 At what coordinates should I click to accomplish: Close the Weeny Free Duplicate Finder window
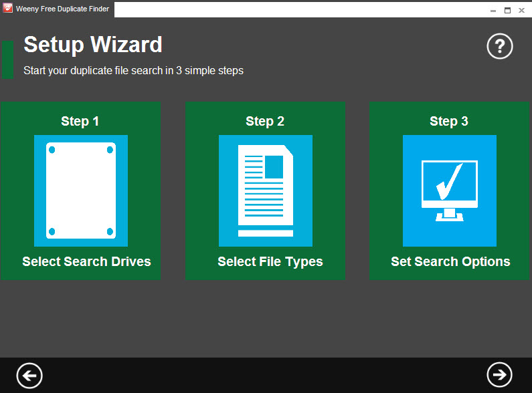click(521, 11)
